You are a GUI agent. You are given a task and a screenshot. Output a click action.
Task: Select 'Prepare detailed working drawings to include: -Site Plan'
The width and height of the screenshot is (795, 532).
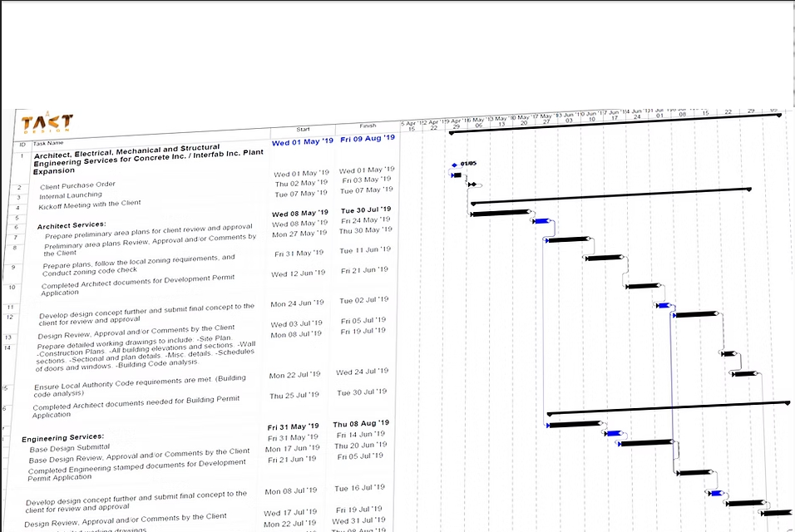coord(145,352)
